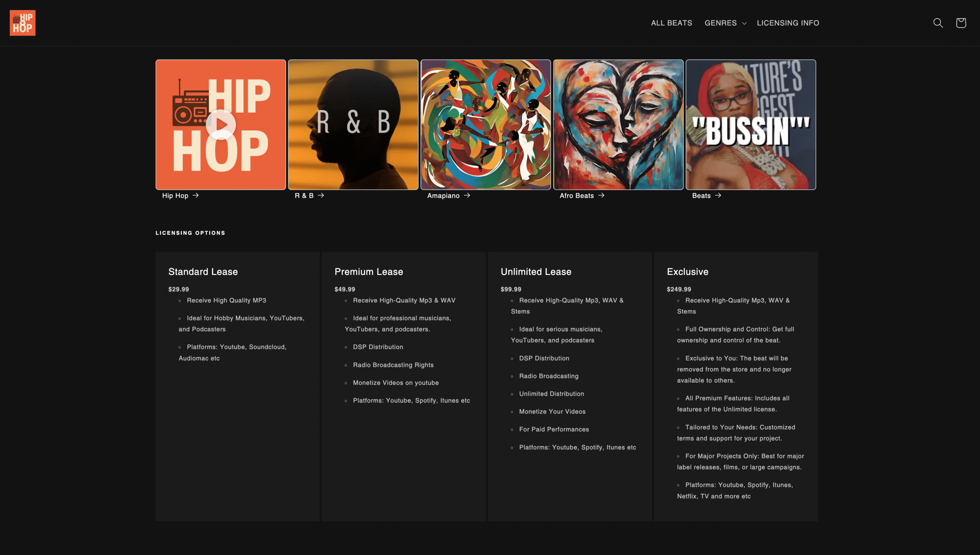Viewport: 980px width, 555px height.
Task: Expand the Genres dropdown menu
Action: point(720,23)
